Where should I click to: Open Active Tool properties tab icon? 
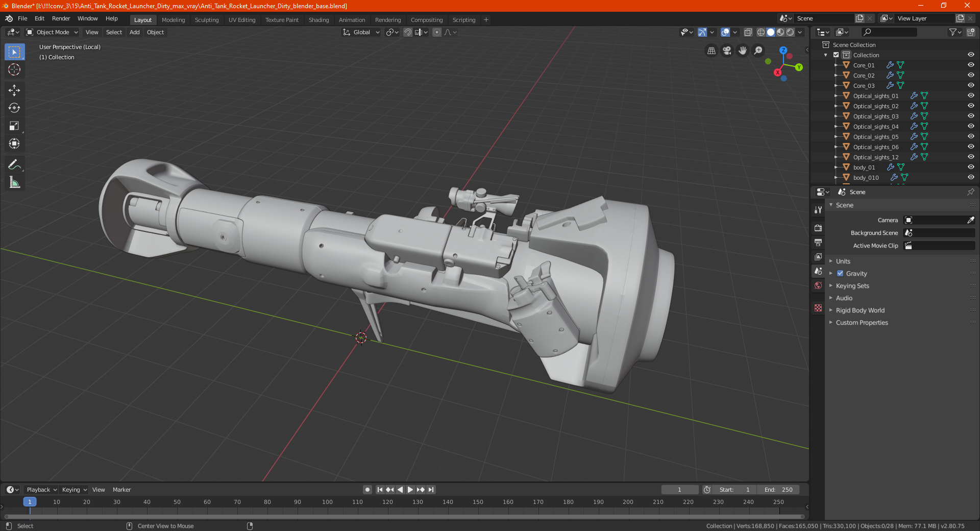(x=818, y=210)
